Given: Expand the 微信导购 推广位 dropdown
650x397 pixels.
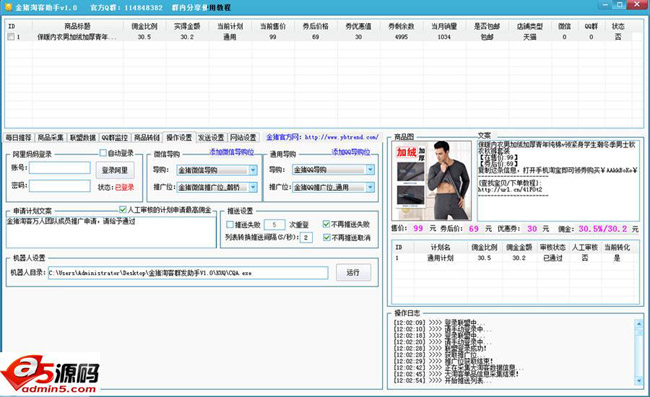Looking at the screenshot, I should click(x=253, y=187).
